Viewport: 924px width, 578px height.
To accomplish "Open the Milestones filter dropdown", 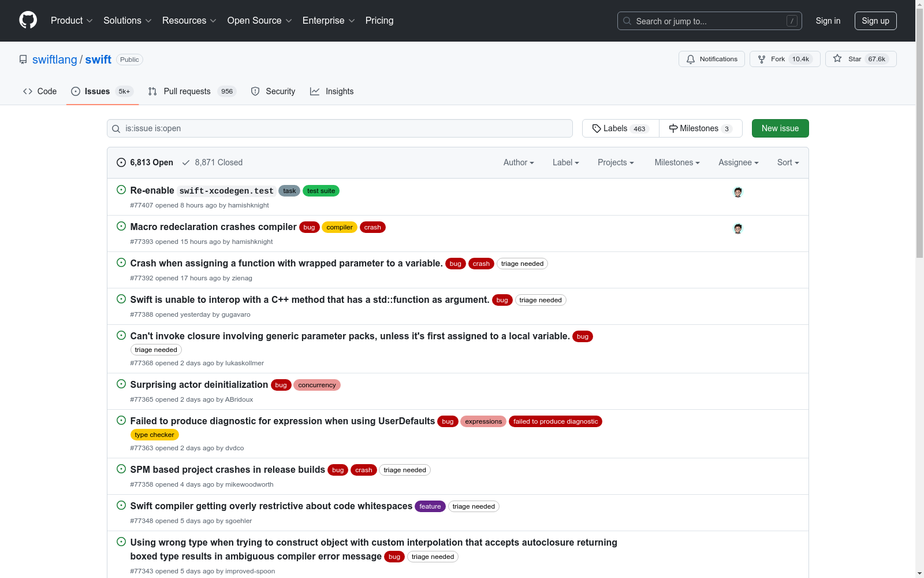I will (x=677, y=162).
